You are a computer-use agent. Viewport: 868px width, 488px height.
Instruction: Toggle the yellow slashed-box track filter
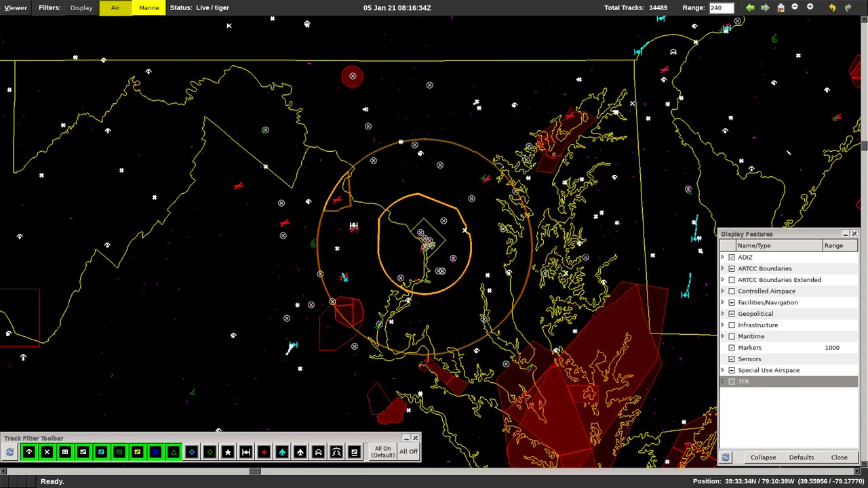point(137,452)
